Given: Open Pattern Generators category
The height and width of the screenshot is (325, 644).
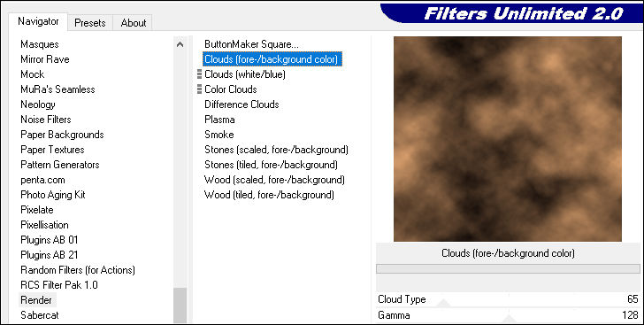Looking at the screenshot, I should [60, 165].
